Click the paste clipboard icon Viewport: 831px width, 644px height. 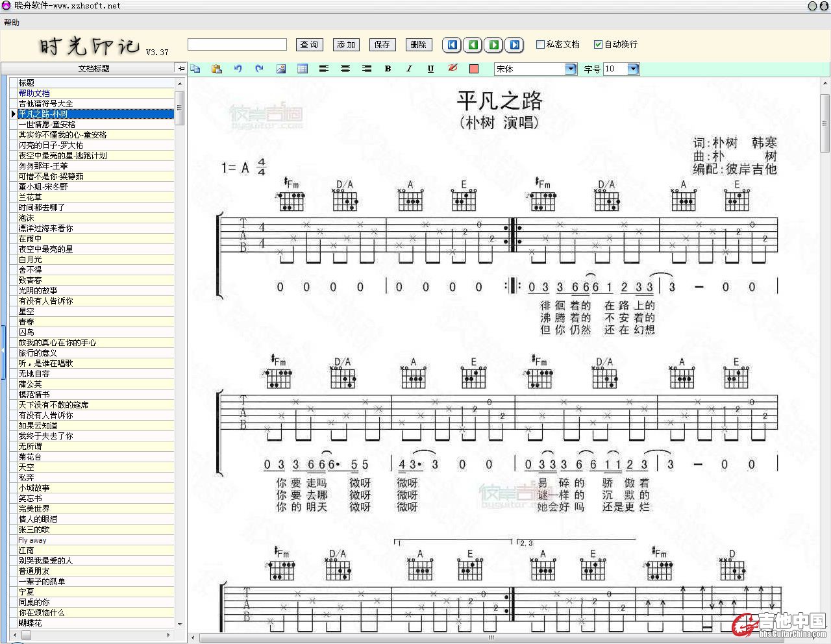(217, 69)
